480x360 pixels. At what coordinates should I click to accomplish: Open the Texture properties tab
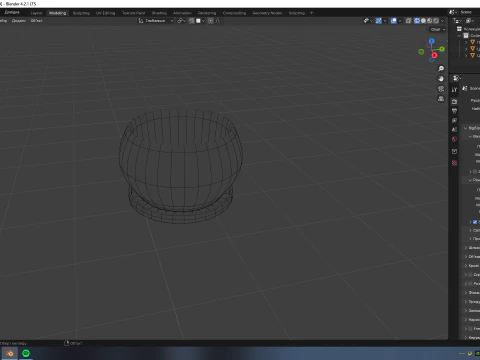[x=454, y=163]
